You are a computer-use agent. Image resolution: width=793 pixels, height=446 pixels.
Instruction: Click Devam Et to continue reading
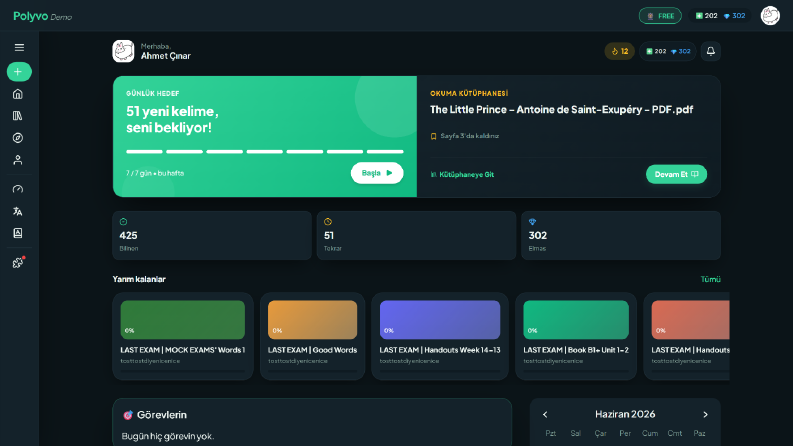point(676,174)
